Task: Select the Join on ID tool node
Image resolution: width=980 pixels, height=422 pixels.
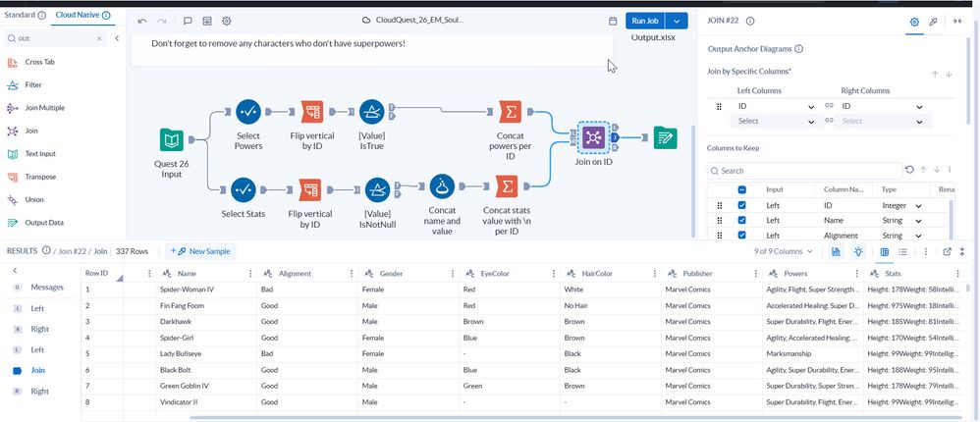Action: point(591,138)
